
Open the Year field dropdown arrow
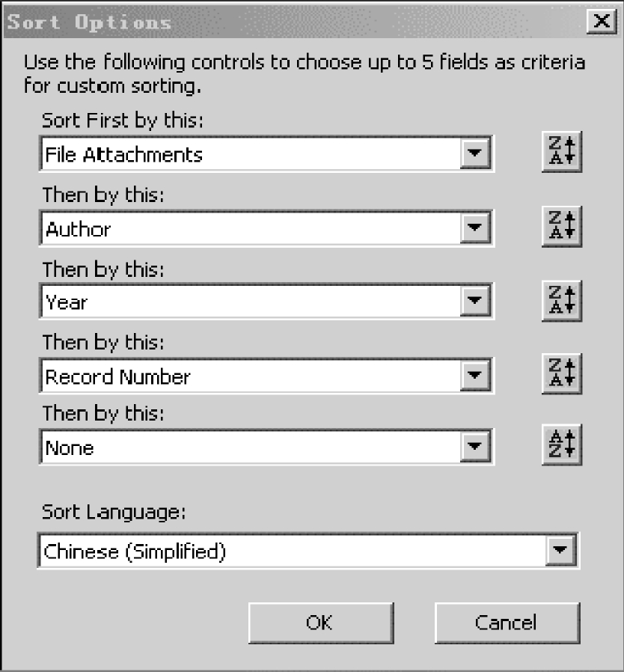tap(474, 302)
